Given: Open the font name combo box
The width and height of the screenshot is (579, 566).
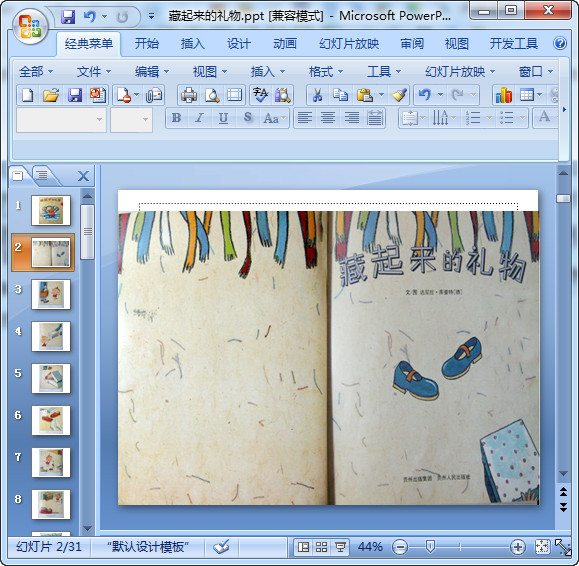Looking at the screenshot, I should click(61, 120).
